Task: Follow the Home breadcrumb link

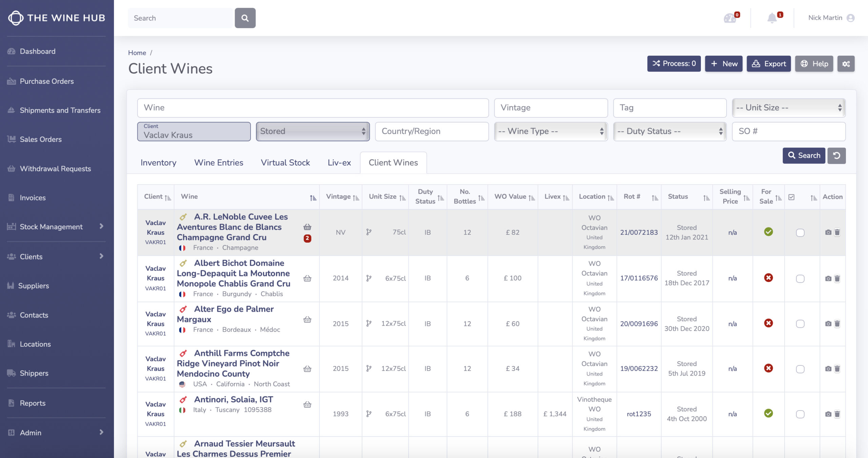Action: (137, 53)
